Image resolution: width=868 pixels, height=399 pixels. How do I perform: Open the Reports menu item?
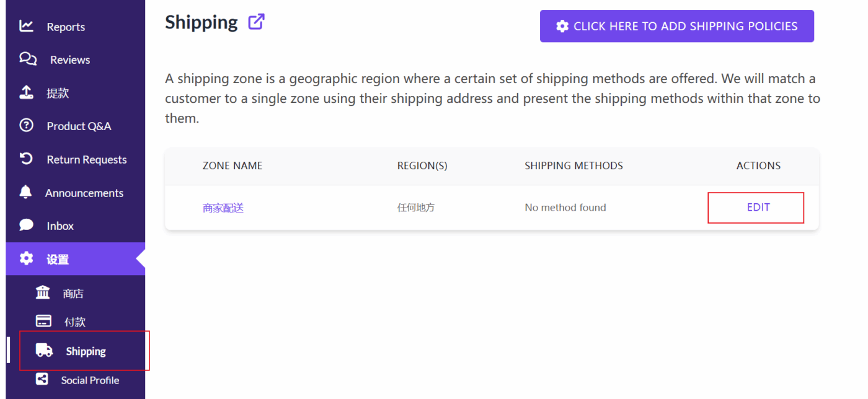tap(66, 27)
